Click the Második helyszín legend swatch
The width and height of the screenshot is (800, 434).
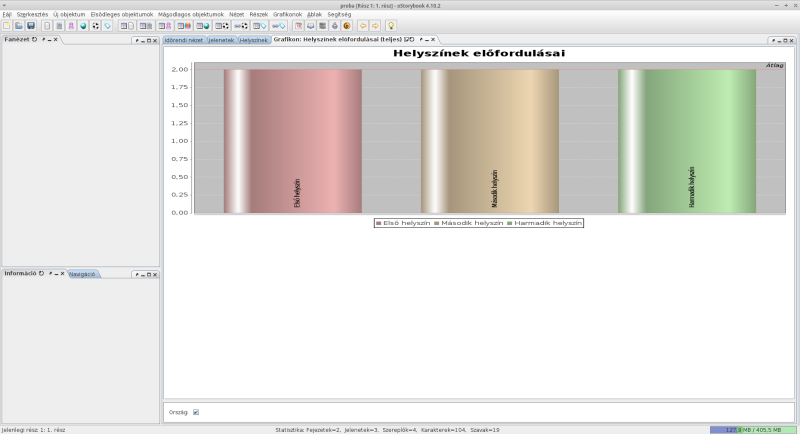437,223
